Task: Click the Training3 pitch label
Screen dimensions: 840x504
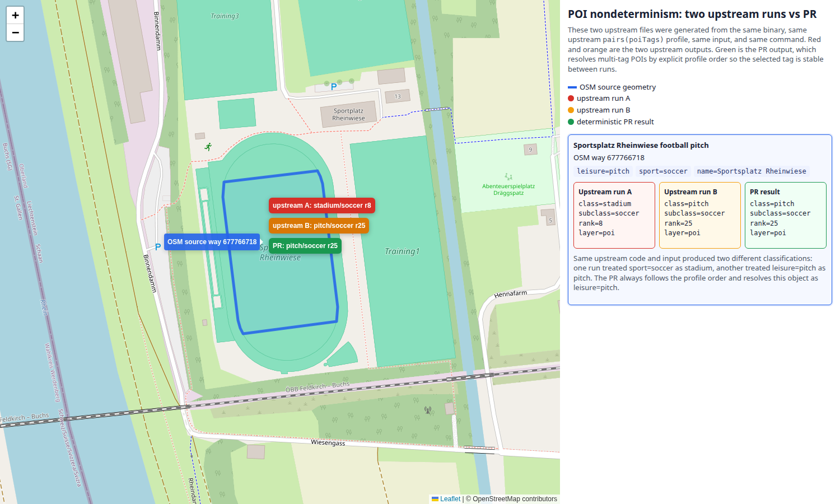Action: pos(225,16)
